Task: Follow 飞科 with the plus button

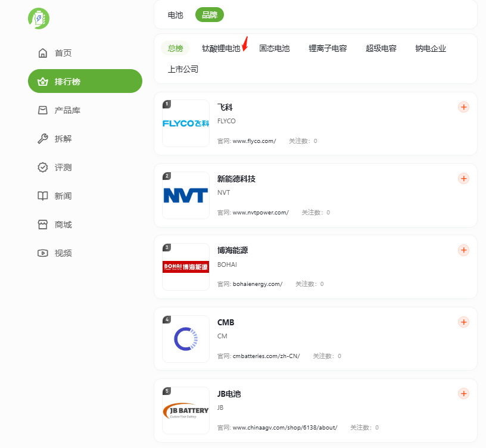Action: pyautogui.click(x=463, y=107)
